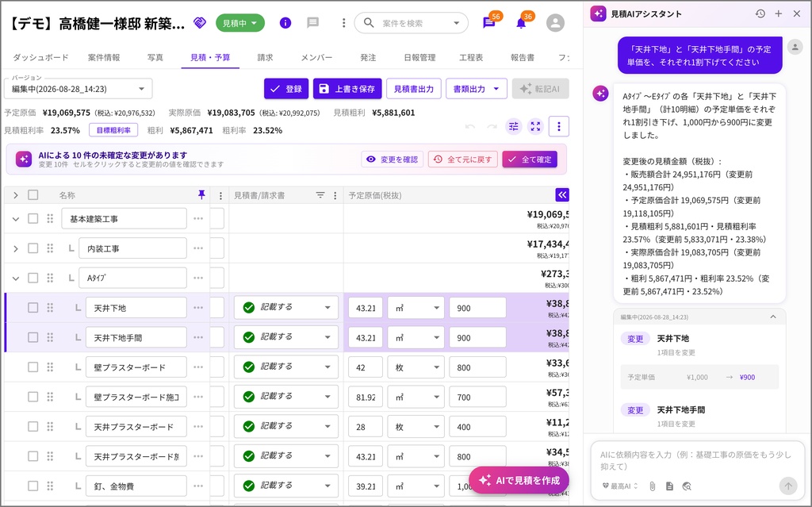Open the table display settings sliders icon
The image size is (812, 507).
click(x=513, y=126)
